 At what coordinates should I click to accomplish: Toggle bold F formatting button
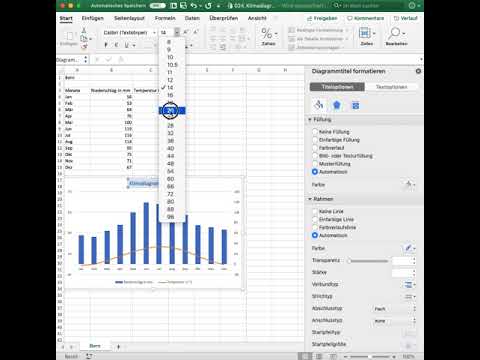click(x=106, y=45)
